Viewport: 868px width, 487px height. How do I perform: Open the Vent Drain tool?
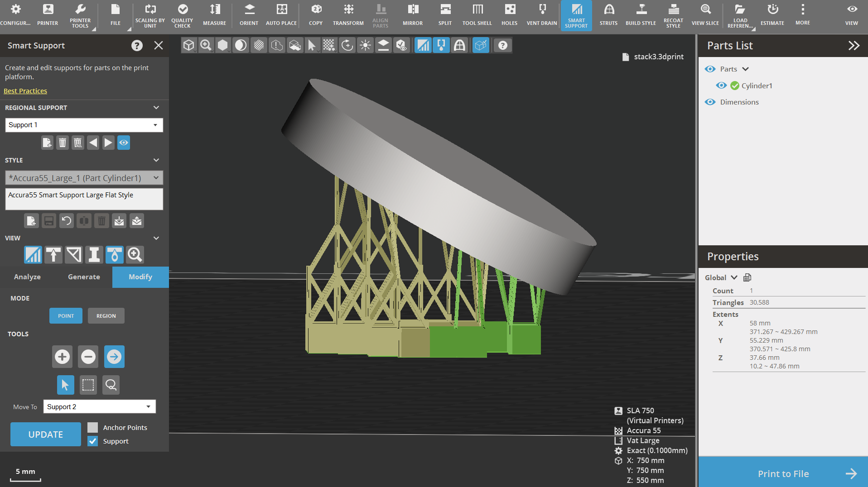click(541, 14)
